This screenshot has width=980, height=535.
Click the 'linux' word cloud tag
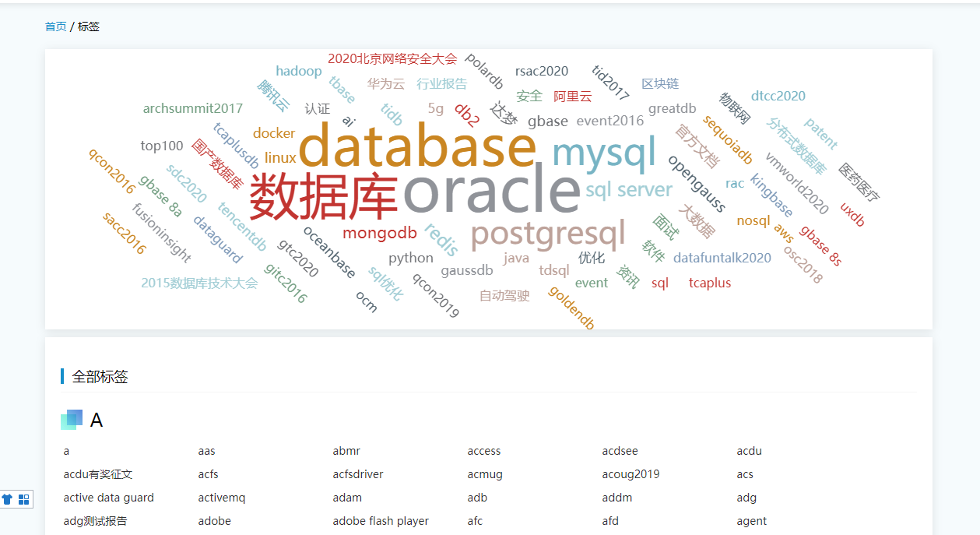pos(280,158)
